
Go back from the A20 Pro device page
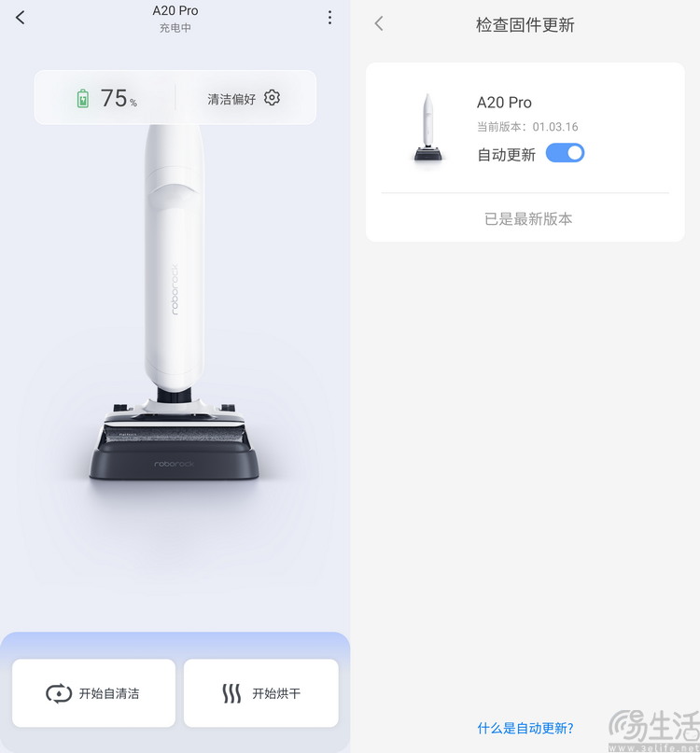[x=21, y=18]
